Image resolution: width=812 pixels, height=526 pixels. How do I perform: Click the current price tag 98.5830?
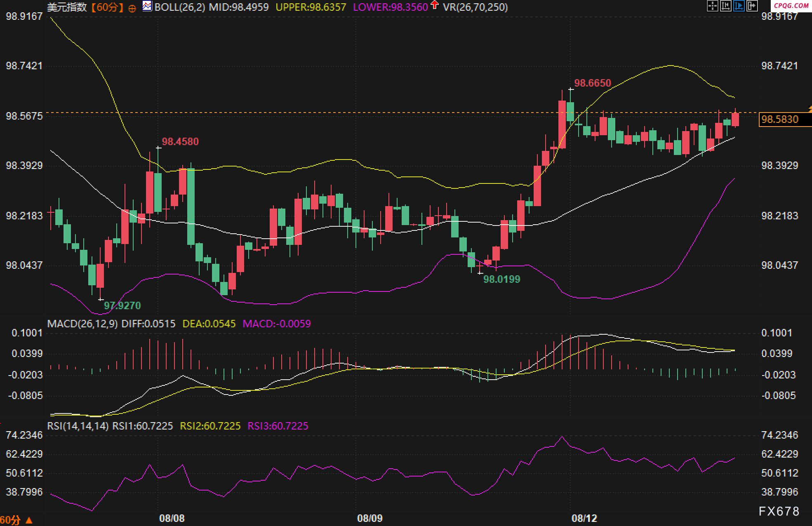[x=780, y=120]
